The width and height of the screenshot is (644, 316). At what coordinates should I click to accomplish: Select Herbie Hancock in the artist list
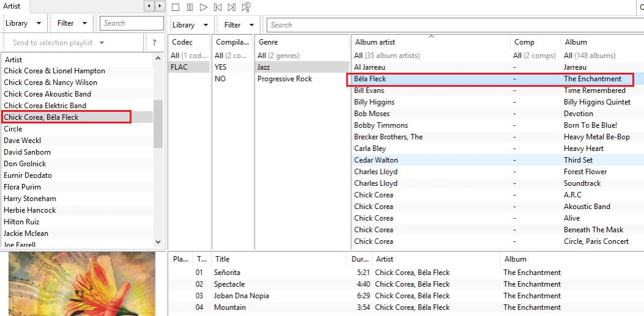click(x=30, y=210)
